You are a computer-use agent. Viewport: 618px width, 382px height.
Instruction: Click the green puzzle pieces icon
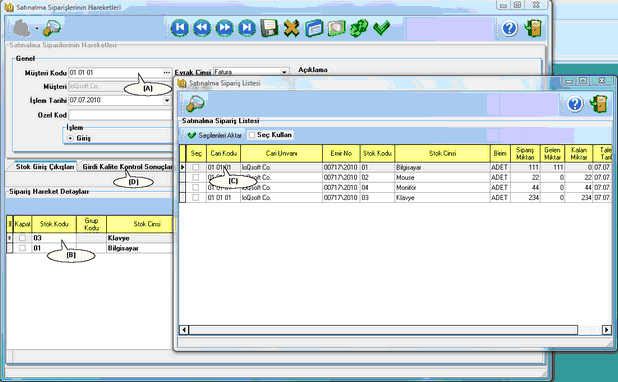click(359, 28)
